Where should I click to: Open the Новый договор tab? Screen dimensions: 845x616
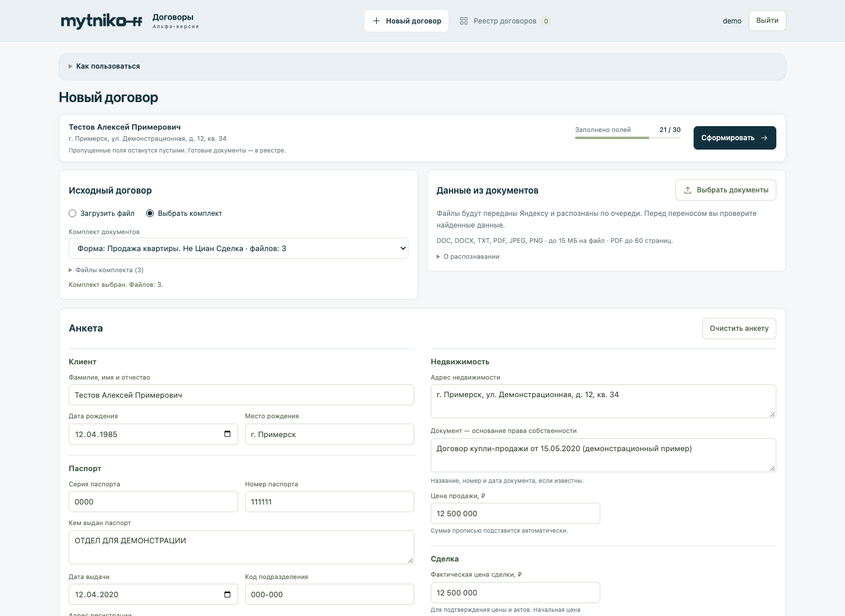406,21
